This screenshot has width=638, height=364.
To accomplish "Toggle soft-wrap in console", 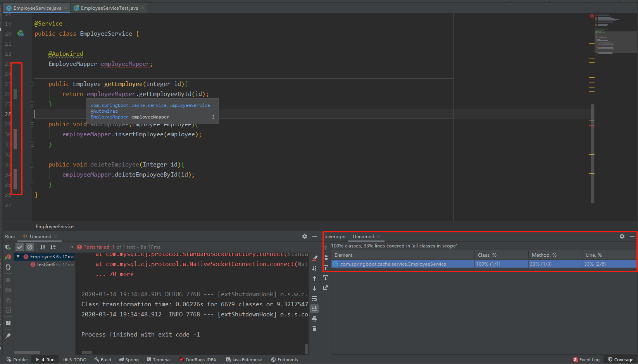I will (314, 299).
